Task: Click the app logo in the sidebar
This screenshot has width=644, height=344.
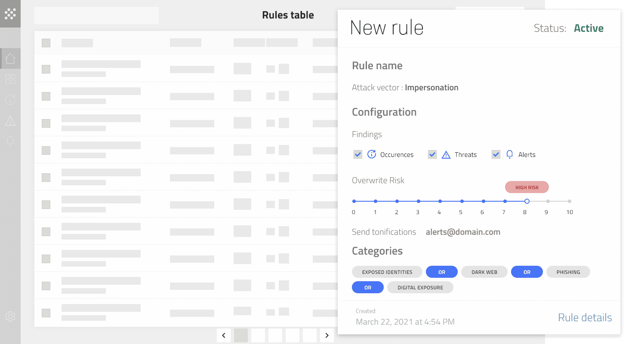Action: click(10, 14)
